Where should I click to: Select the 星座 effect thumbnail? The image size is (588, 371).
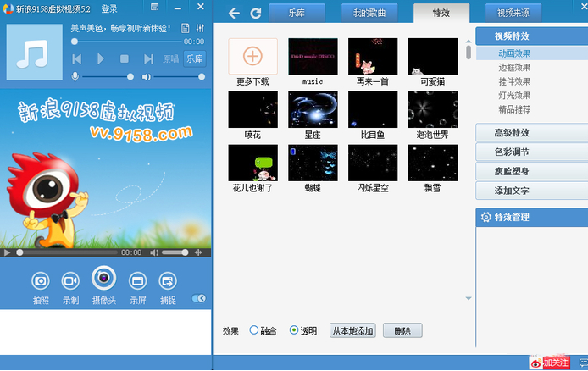[313, 109]
